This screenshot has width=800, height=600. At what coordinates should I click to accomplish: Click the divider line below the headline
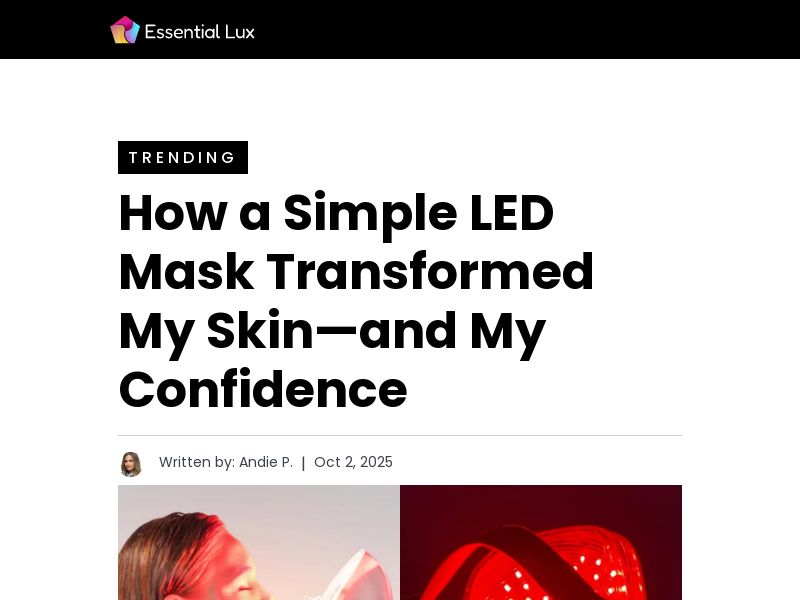(400, 436)
